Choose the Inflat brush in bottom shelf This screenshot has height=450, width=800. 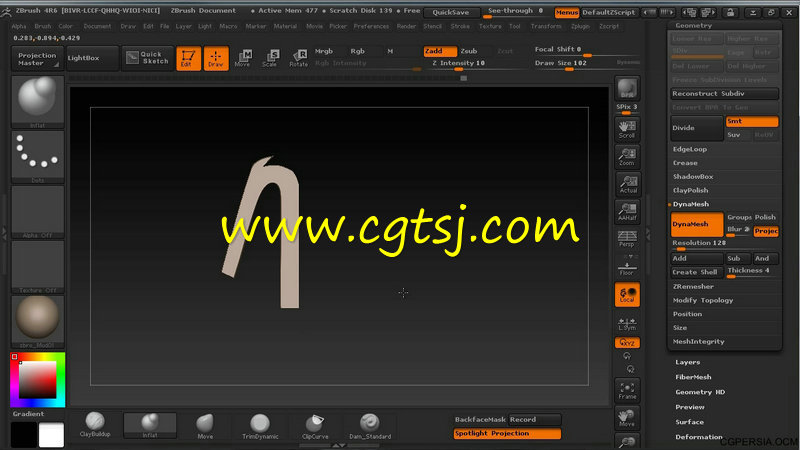[x=150, y=426]
